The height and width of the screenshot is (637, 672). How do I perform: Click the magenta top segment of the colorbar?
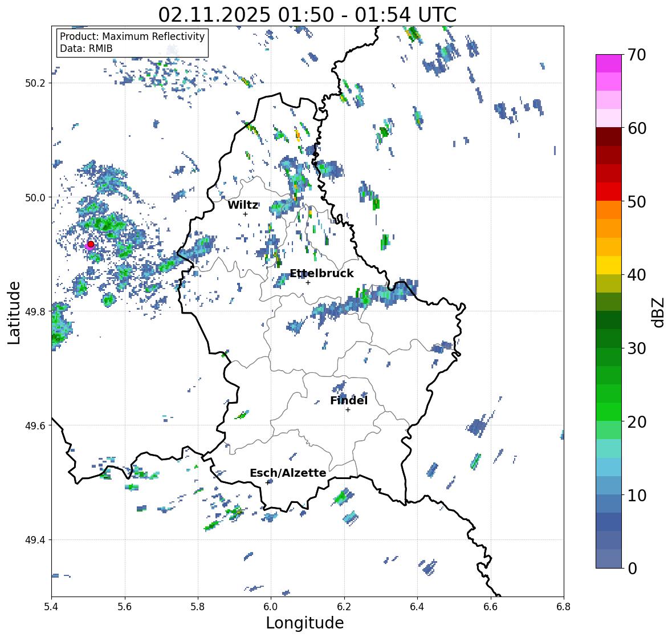coord(609,64)
